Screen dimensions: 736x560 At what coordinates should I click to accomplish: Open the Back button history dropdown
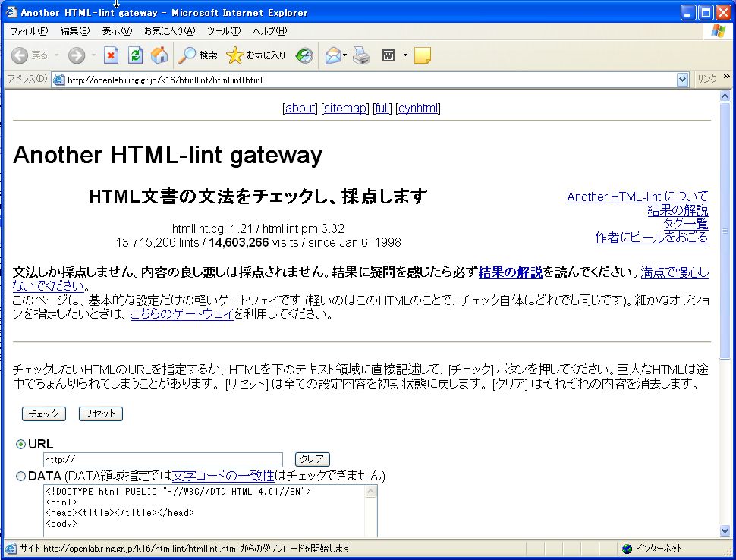56,55
